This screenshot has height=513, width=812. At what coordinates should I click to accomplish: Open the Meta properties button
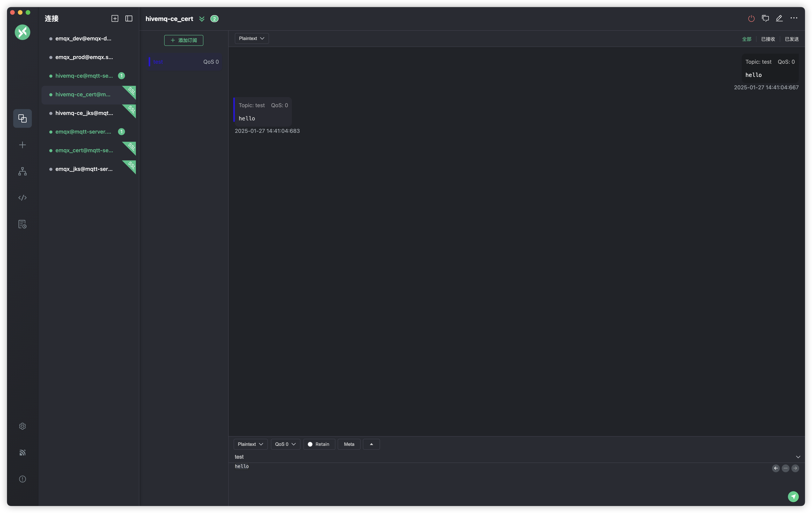coord(349,444)
